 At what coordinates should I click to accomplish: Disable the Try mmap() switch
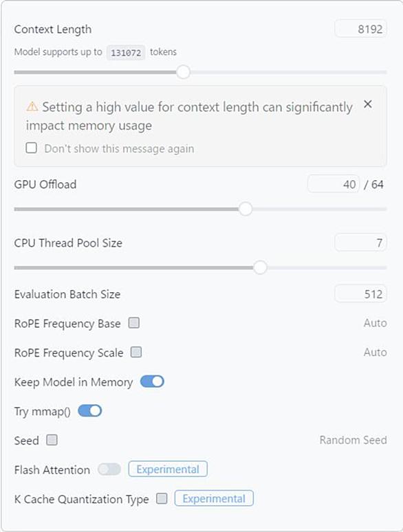tap(90, 411)
